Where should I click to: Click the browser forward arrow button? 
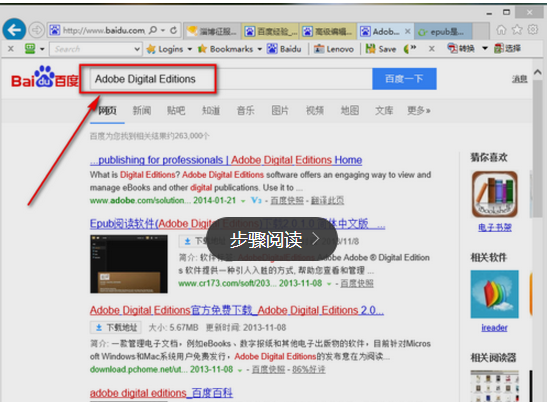point(36,30)
